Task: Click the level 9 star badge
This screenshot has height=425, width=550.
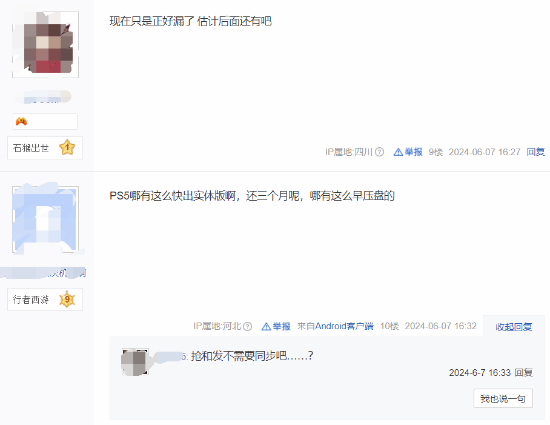Action: point(67,299)
